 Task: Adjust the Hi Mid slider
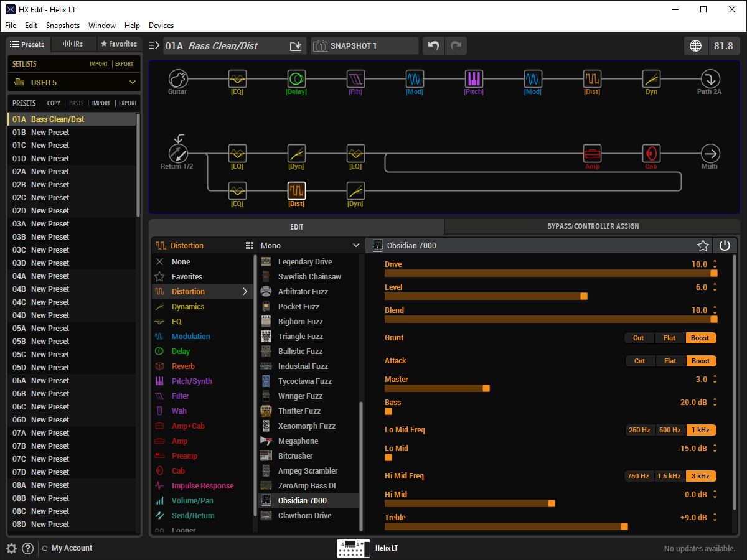coord(550,503)
